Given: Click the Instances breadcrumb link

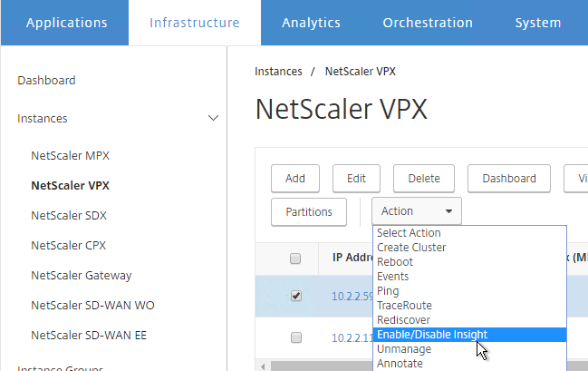Looking at the screenshot, I should click(278, 72).
